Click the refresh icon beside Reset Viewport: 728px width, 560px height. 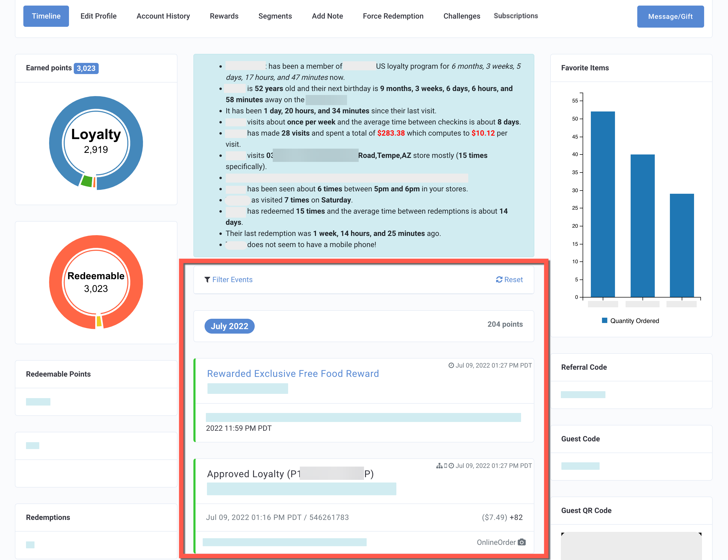click(x=499, y=280)
